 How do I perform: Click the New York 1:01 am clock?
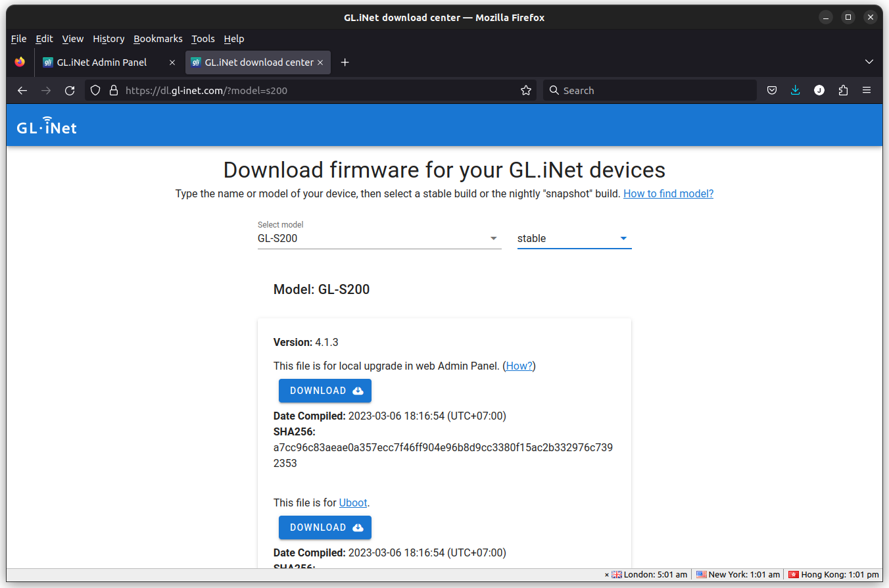738,575
